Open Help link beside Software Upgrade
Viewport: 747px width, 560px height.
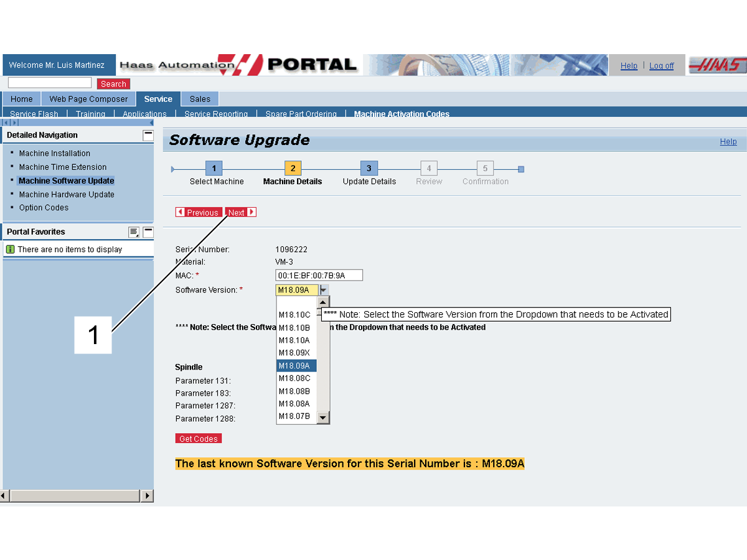(x=728, y=142)
